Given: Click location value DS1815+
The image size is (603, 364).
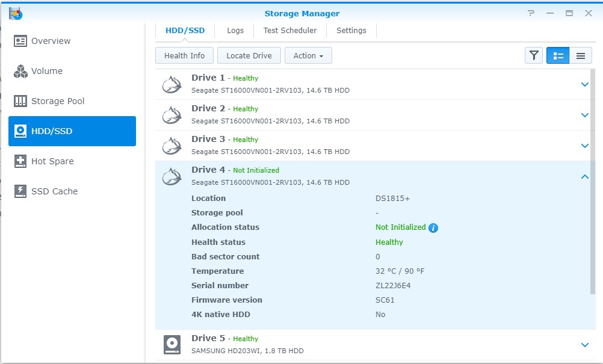Looking at the screenshot, I should click(x=392, y=199).
